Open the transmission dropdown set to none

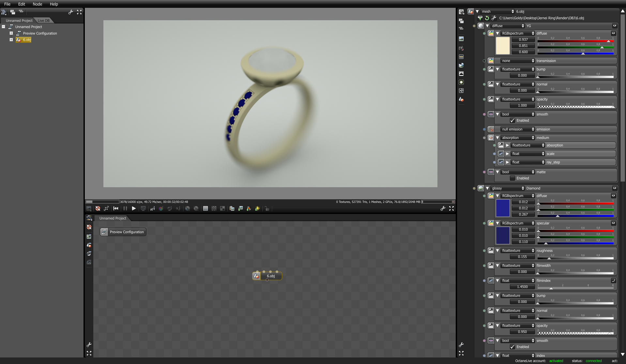click(x=518, y=61)
